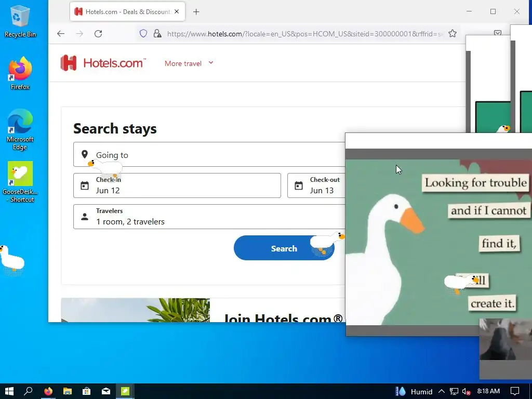This screenshot has height=399, width=532.
Task: Switch to Firefox in the taskbar
Action: tap(48, 391)
